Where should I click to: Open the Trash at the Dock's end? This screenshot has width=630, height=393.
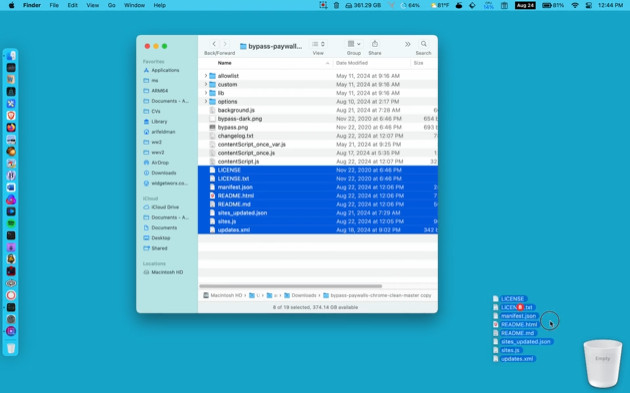click(x=11, y=348)
